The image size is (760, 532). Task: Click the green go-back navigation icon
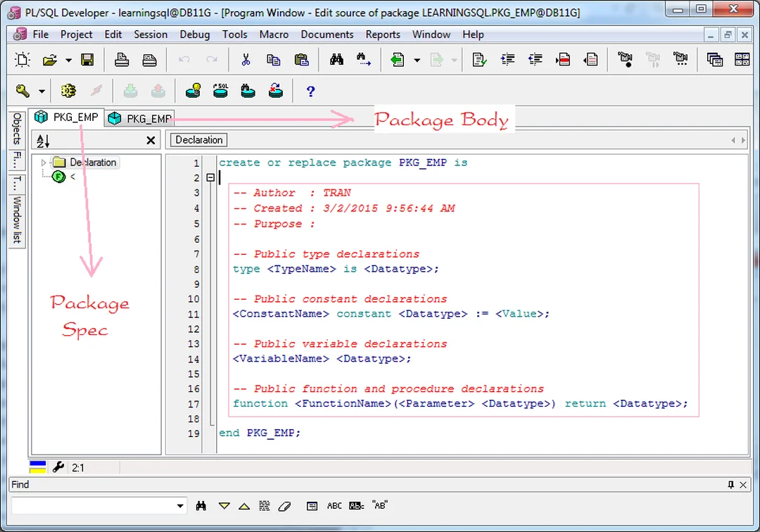(x=398, y=60)
